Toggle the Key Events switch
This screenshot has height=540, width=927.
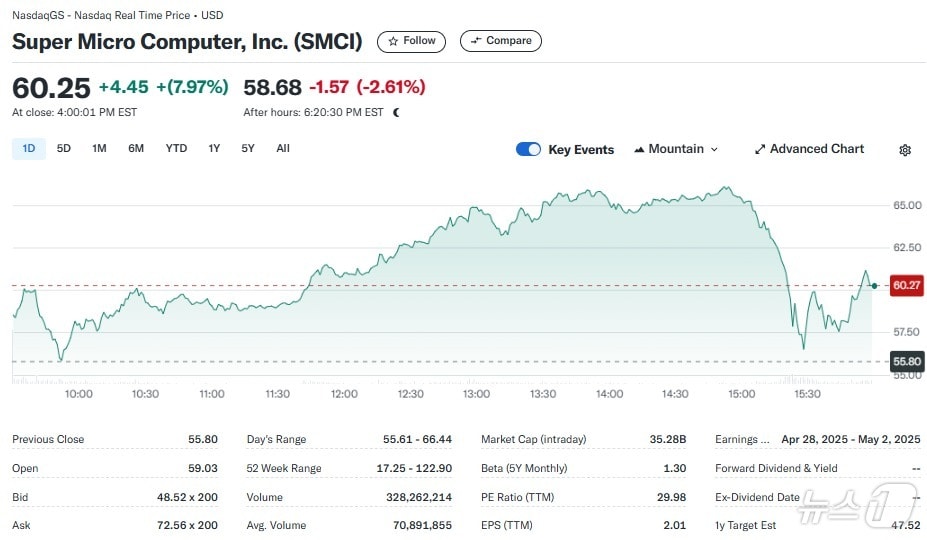pyautogui.click(x=528, y=149)
